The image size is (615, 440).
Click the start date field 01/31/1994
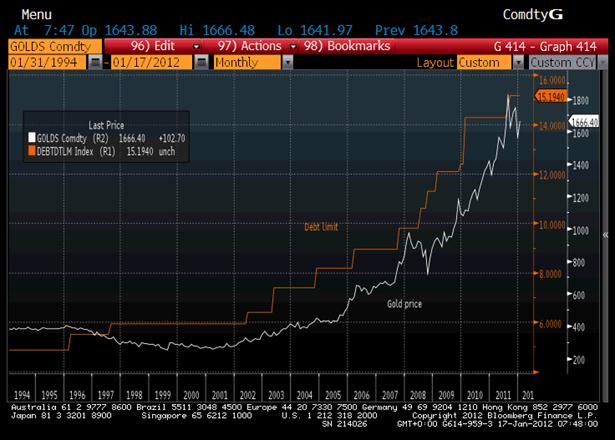point(47,62)
